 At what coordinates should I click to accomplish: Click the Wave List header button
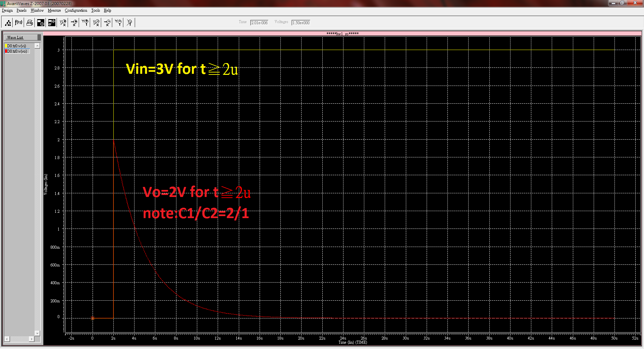[20, 38]
